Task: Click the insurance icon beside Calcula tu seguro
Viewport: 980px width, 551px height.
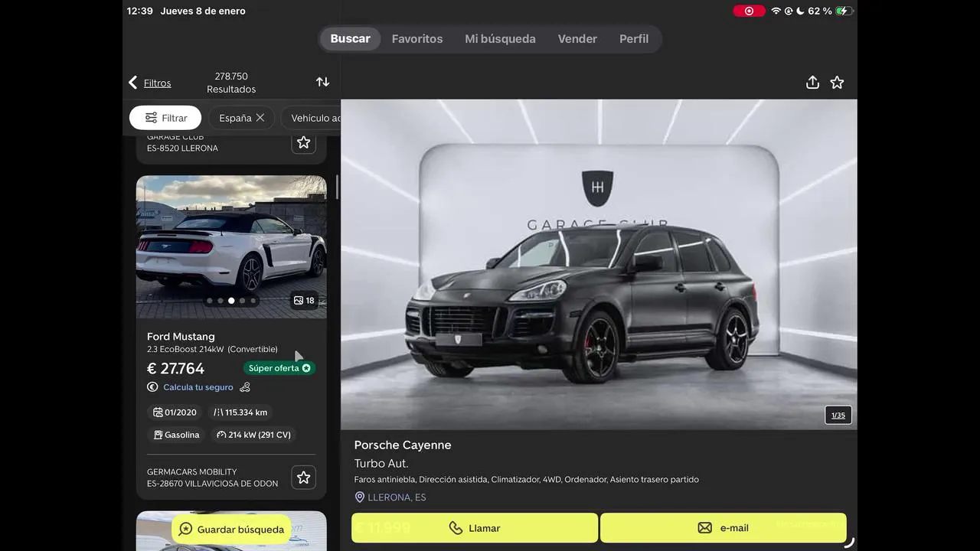Action: pos(245,387)
